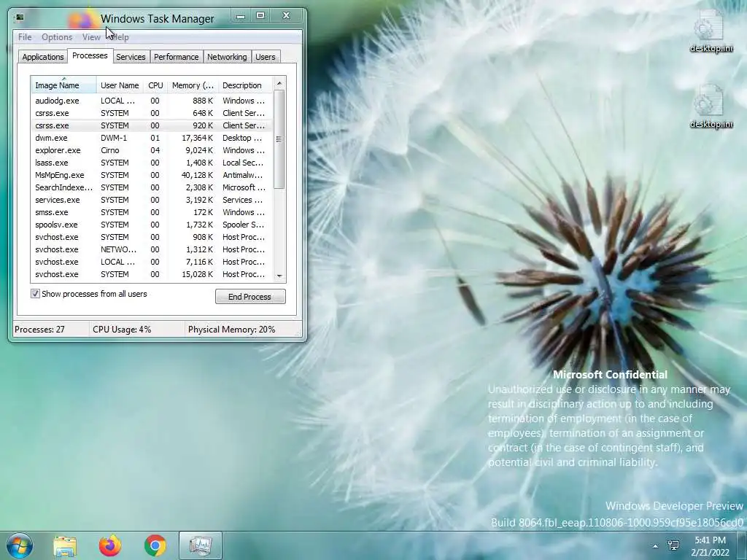This screenshot has width=747, height=560.
Task: Open the Start menu orb
Action: tap(19, 545)
